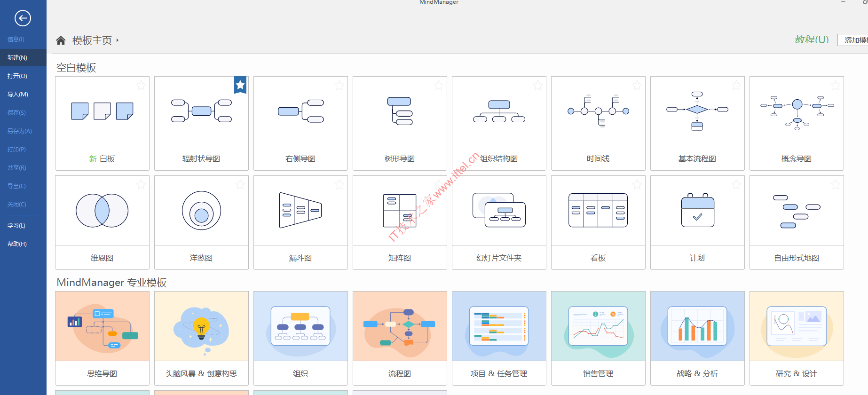Toggle favorite star on 概念导图 template

836,85
